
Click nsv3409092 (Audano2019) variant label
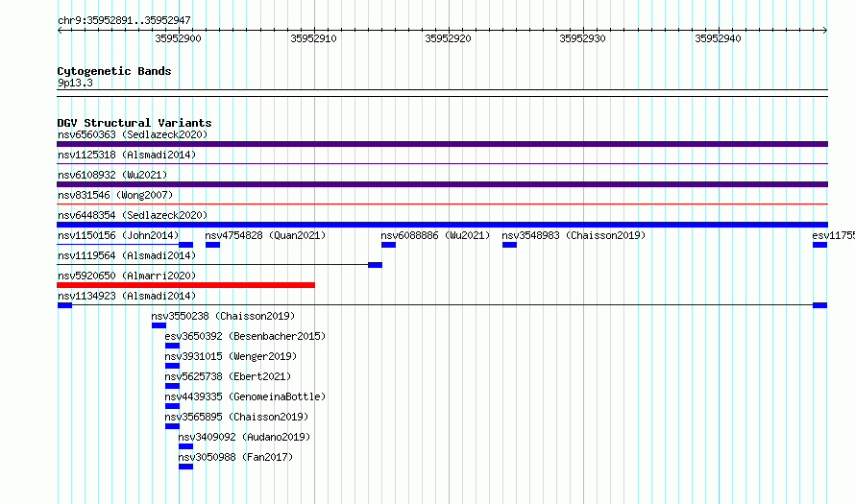click(x=244, y=437)
